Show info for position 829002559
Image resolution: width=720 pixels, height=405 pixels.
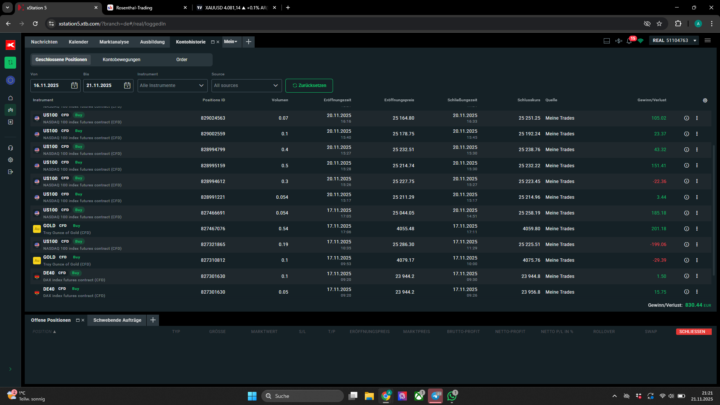tap(686, 134)
